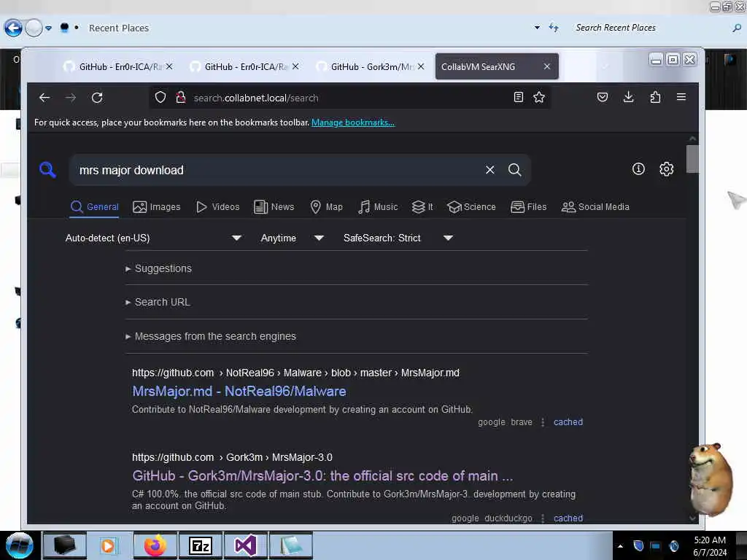This screenshot has width=747, height=560.
Task: Open Firefox extensions puzzle icon
Action: (655, 97)
